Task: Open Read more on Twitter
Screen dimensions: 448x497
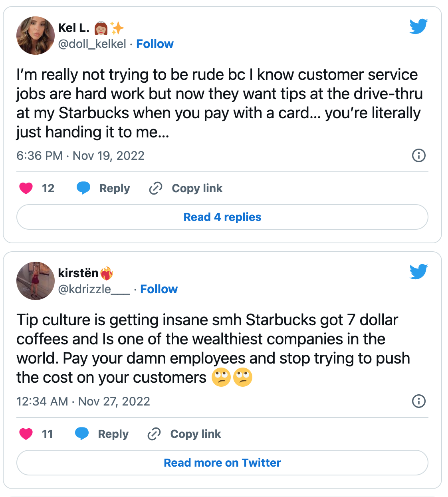Action: (222, 463)
